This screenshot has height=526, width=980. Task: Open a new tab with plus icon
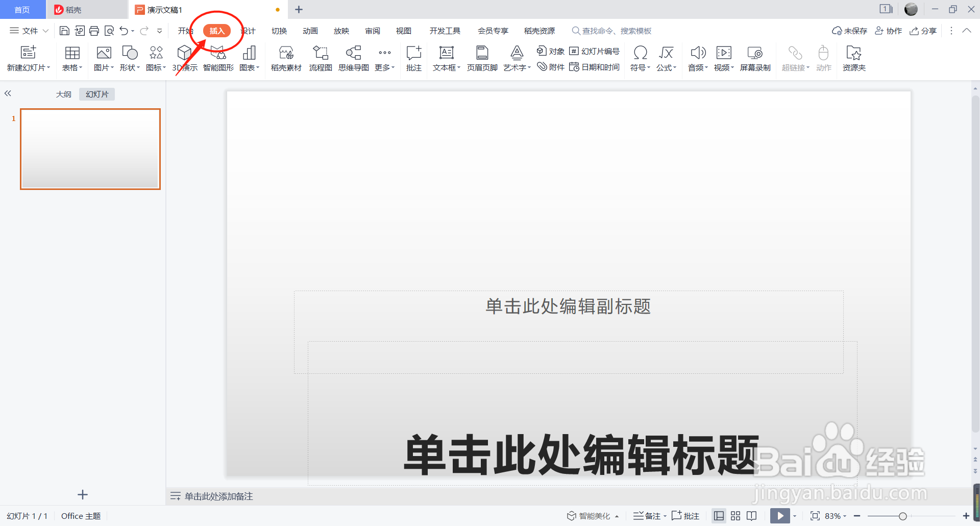click(299, 10)
